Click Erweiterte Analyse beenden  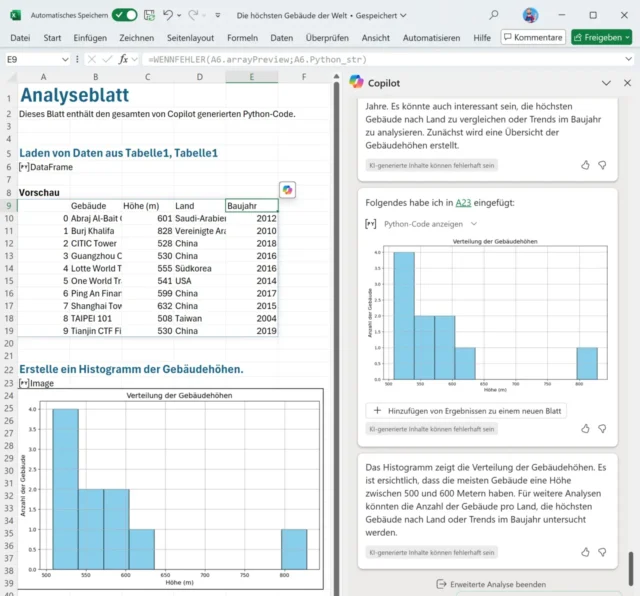point(496,584)
